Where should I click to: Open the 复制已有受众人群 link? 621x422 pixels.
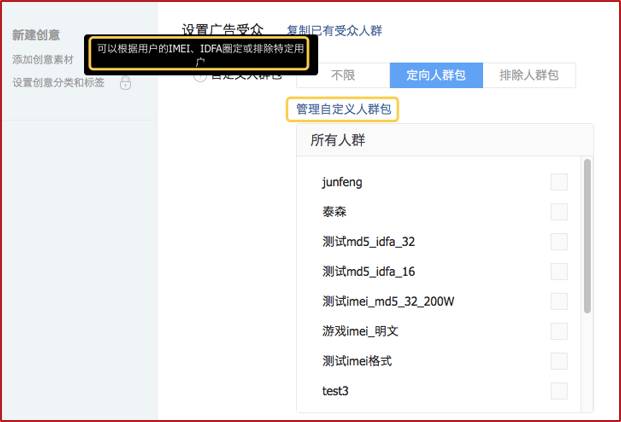tap(334, 32)
